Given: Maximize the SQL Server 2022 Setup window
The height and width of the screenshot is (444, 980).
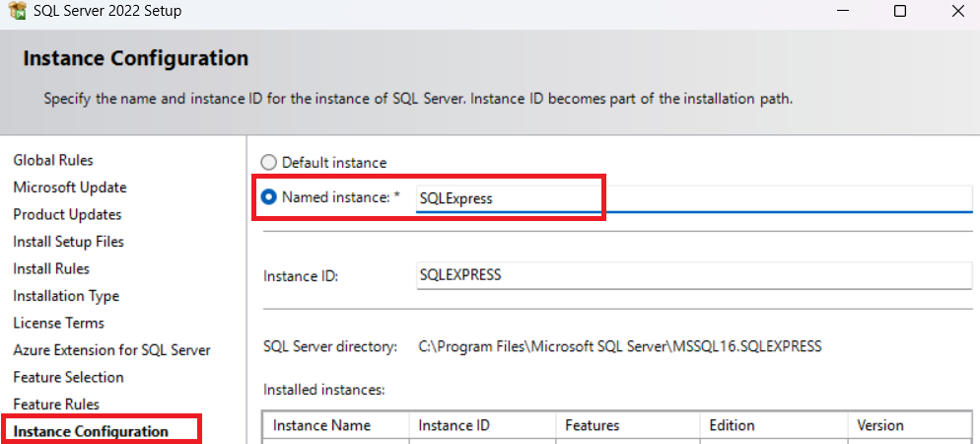Looking at the screenshot, I should tap(900, 11).
